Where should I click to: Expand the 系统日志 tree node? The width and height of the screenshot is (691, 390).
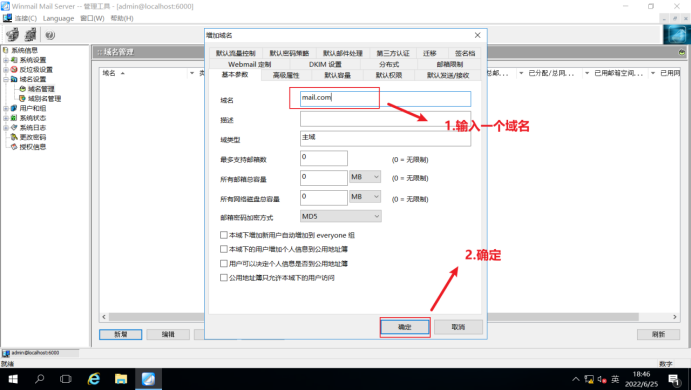(x=6, y=128)
